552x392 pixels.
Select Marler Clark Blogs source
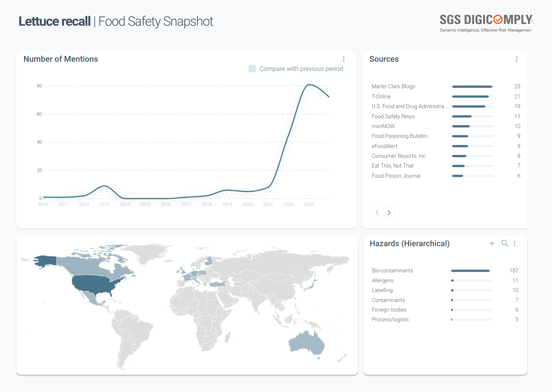click(393, 87)
